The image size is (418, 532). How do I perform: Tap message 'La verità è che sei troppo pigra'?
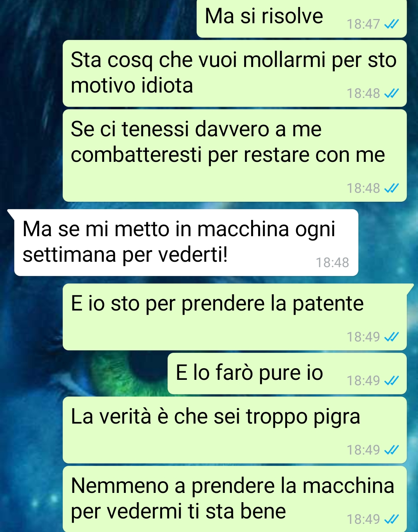(235, 430)
